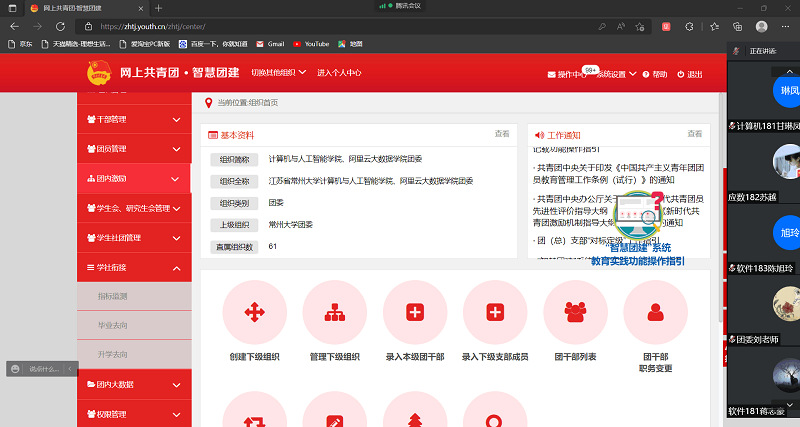Collapse the chat box arrow
The height and width of the screenshot is (427, 800).
click(x=70, y=369)
